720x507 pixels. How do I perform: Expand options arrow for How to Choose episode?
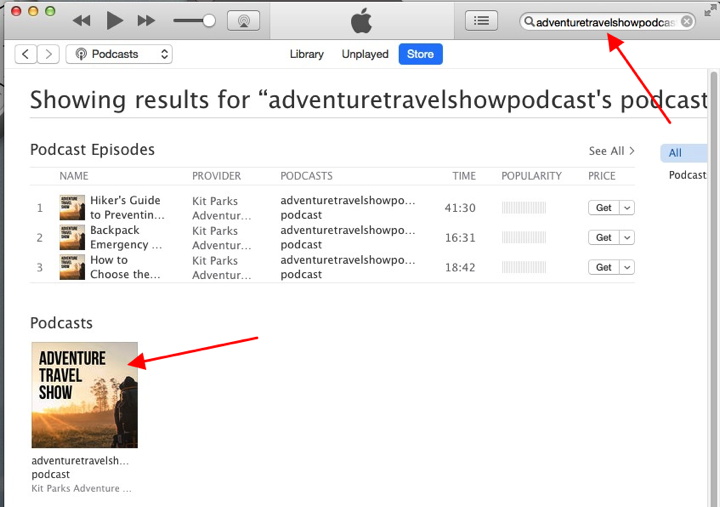(x=627, y=267)
